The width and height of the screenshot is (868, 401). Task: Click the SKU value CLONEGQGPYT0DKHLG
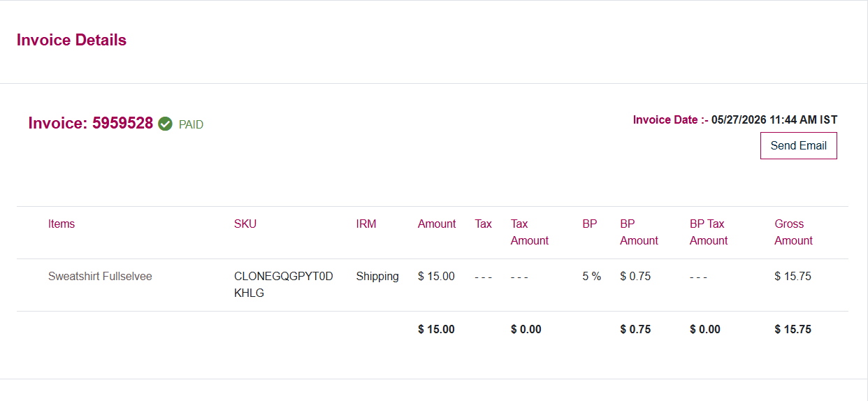tap(284, 284)
